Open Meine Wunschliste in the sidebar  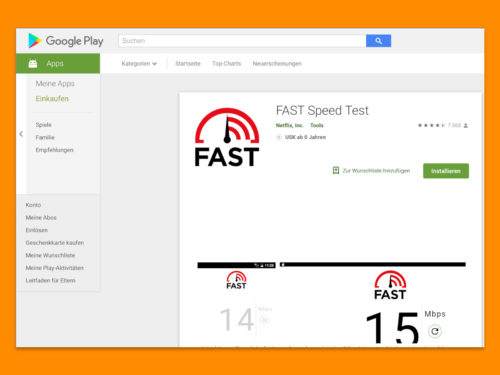50,255
